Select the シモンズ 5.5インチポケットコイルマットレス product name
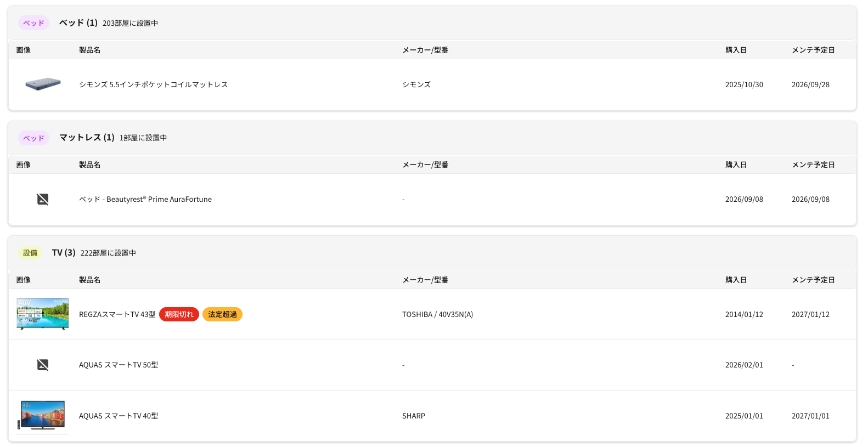868x447 pixels. pyautogui.click(x=153, y=84)
